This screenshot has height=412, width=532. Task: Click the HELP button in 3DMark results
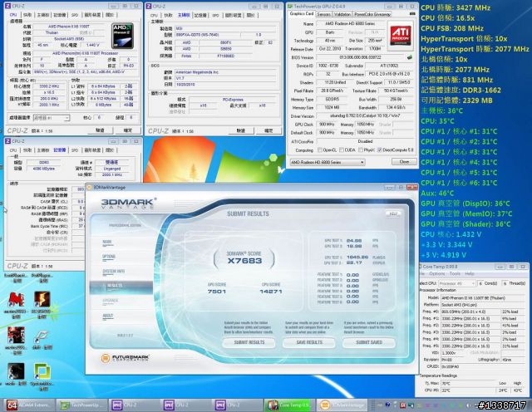[393, 214]
